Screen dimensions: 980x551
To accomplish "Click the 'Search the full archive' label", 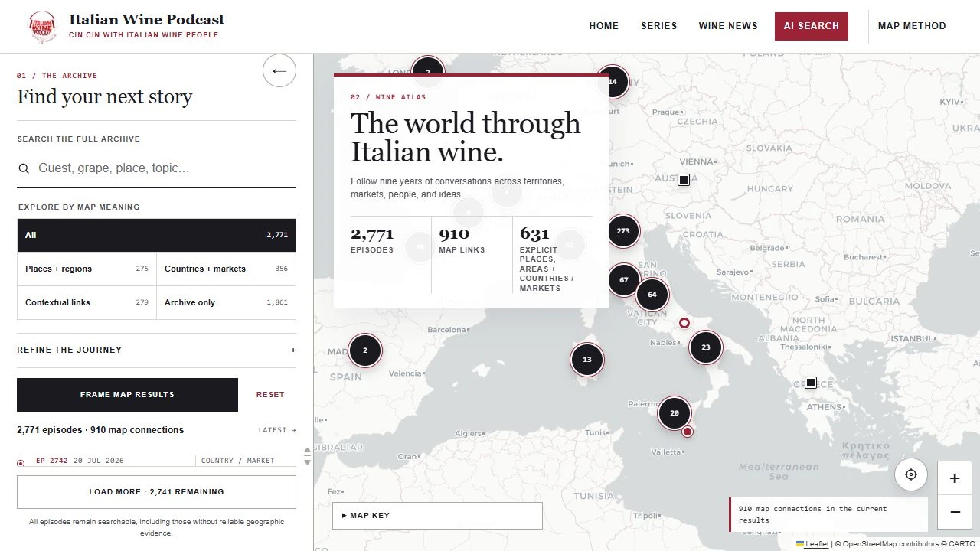I will (79, 139).
